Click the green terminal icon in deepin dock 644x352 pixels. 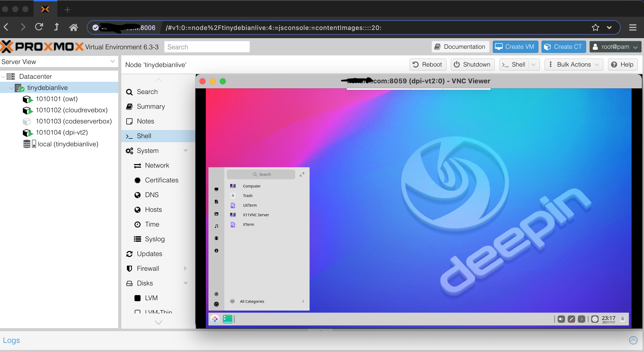228,319
